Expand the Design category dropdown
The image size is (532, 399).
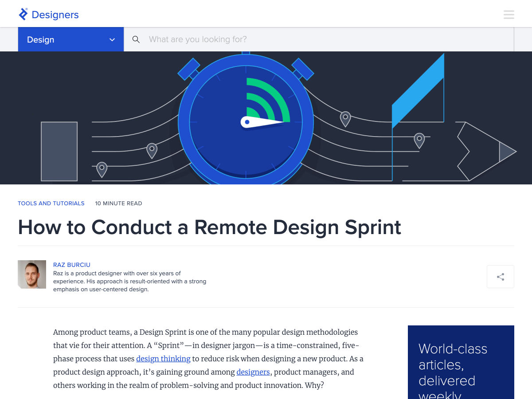click(x=71, y=39)
